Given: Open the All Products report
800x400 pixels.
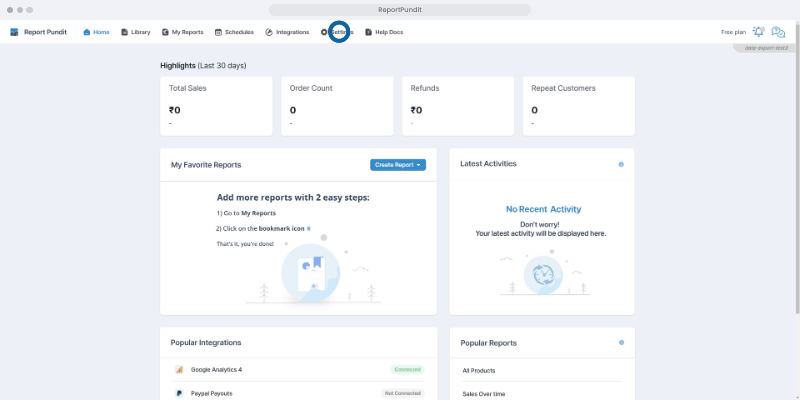Looking at the screenshot, I should click(479, 370).
